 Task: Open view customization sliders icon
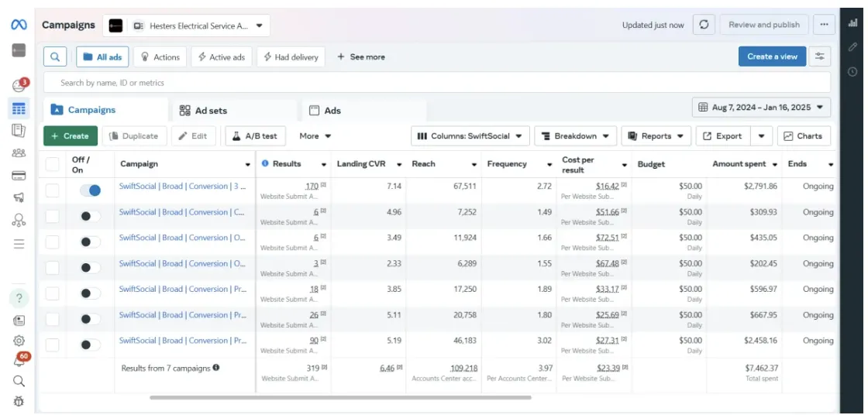tap(820, 57)
